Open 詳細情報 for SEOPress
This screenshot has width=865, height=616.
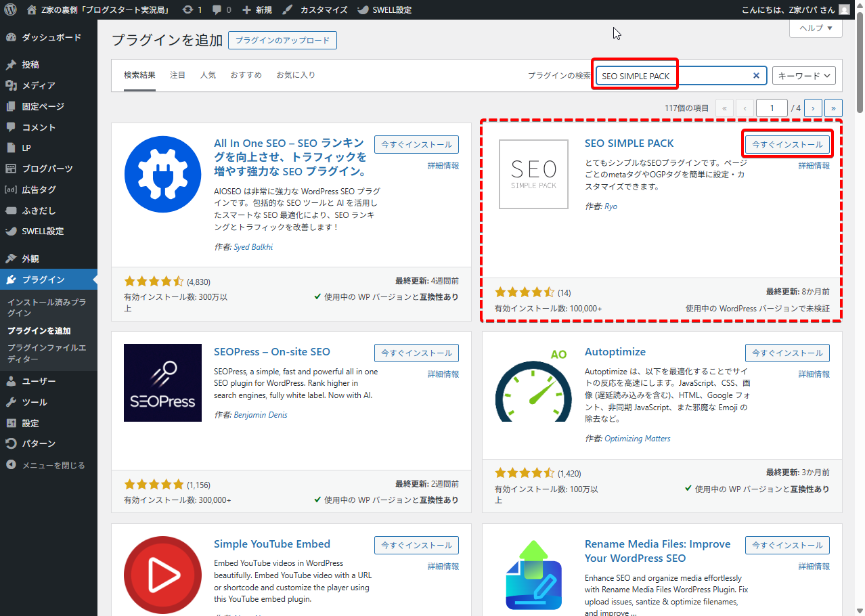click(x=443, y=374)
